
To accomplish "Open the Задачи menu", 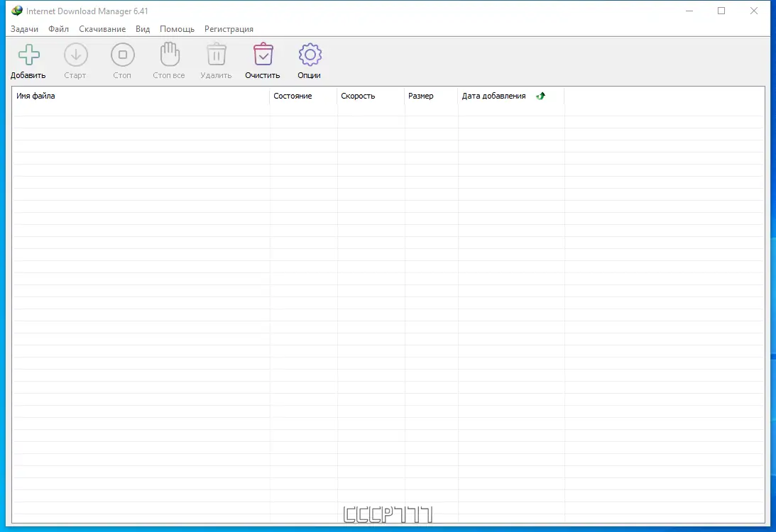I will 25,29.
